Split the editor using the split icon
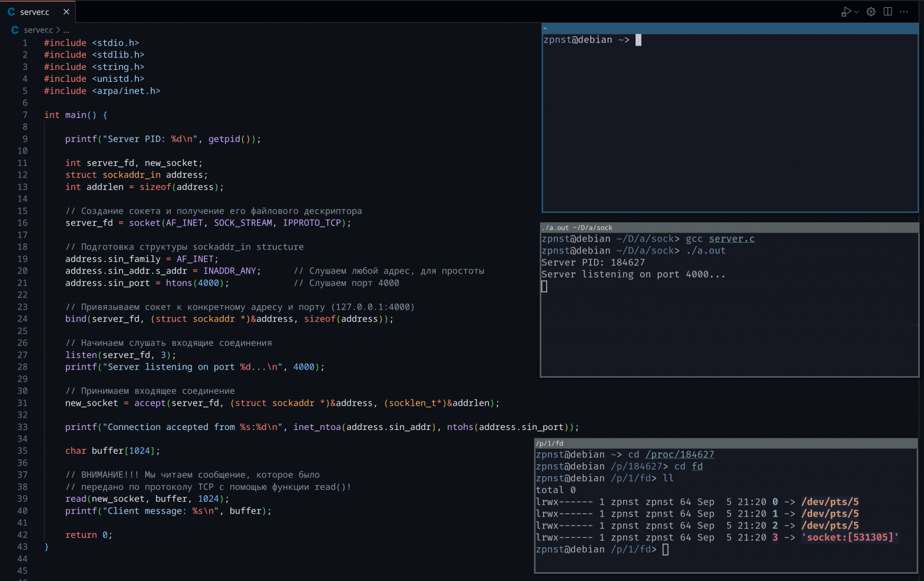Screen dimensions: 924x581 tap(888, 11)
